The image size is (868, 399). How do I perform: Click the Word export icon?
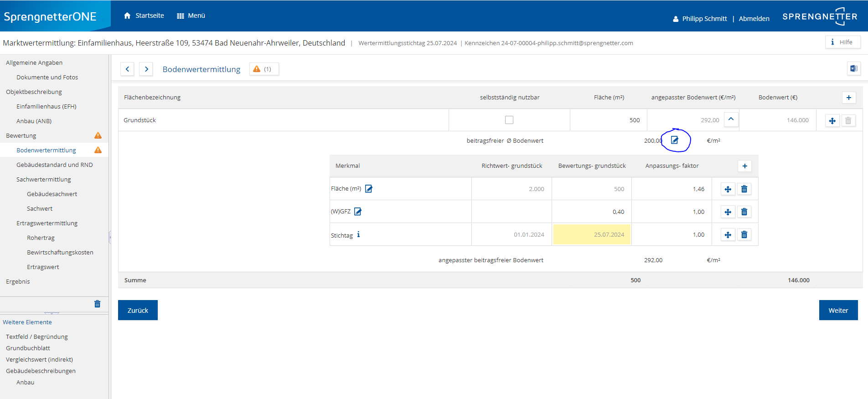[x=853, y=68]
